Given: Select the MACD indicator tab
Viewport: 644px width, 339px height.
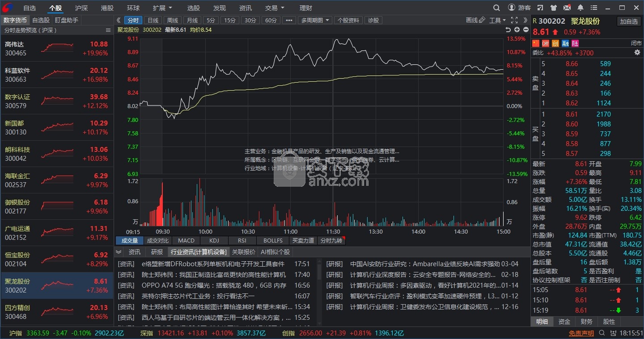Looking at the screenshot, I should coord(186,241).
